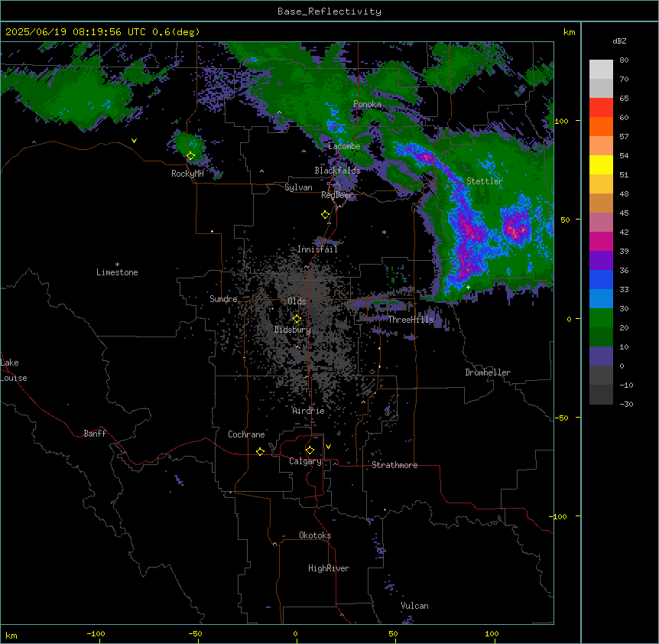Click the Didsbury town label

coord(293,330)
